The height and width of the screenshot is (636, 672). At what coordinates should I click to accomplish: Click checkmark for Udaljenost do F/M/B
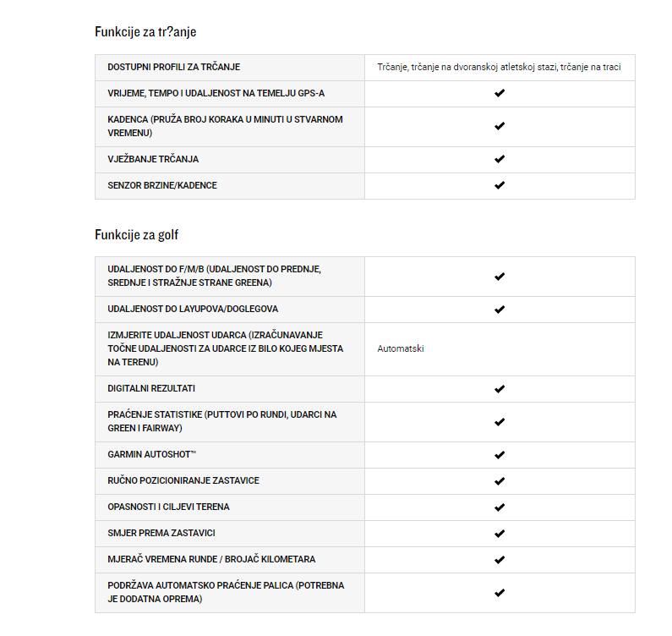500,277
